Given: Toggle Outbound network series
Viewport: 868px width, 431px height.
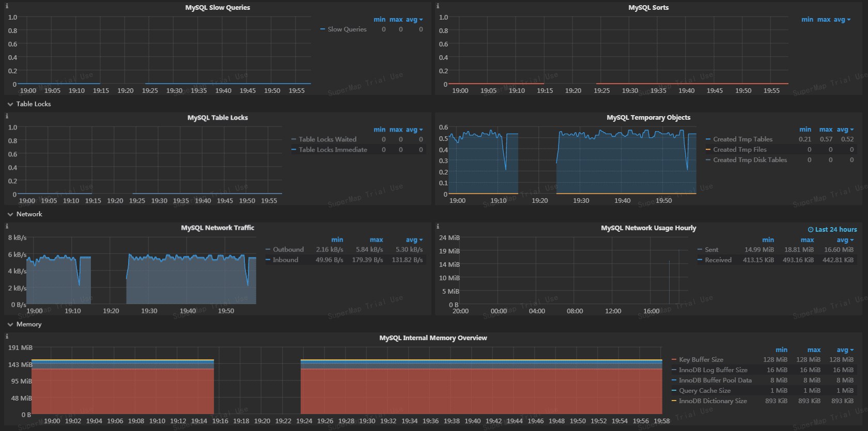Looking at the screenshot, I should (x=288, y=250).
